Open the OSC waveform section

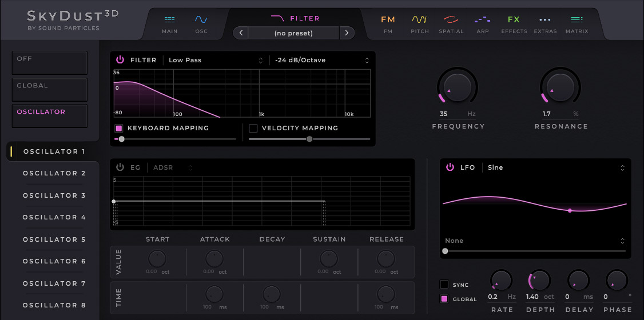201,21
